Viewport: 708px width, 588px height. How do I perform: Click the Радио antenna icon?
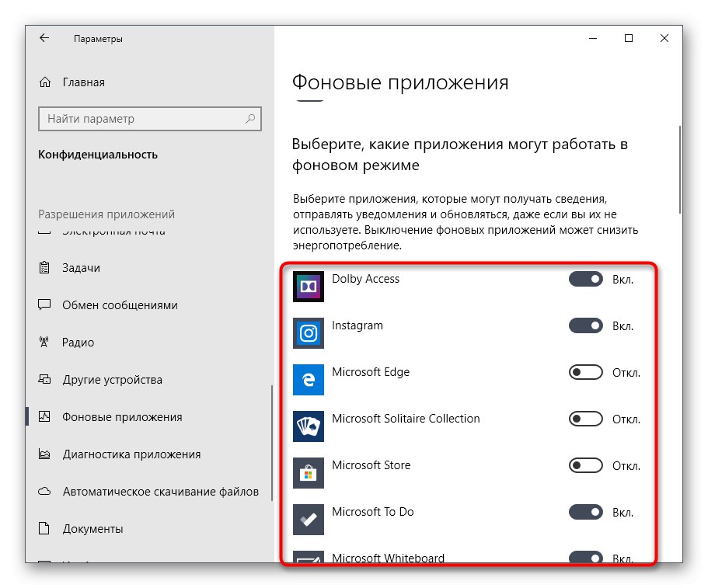(44, 342)
